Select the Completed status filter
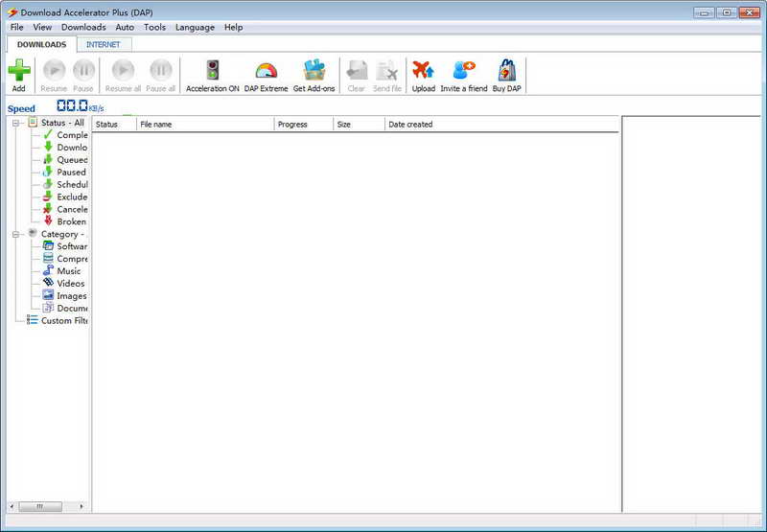767x532 pixels. [x=65, y=135]
